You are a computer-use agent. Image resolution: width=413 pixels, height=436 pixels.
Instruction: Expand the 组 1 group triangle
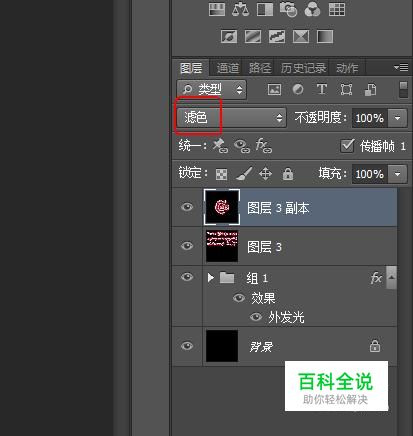(x=210, y=278)
